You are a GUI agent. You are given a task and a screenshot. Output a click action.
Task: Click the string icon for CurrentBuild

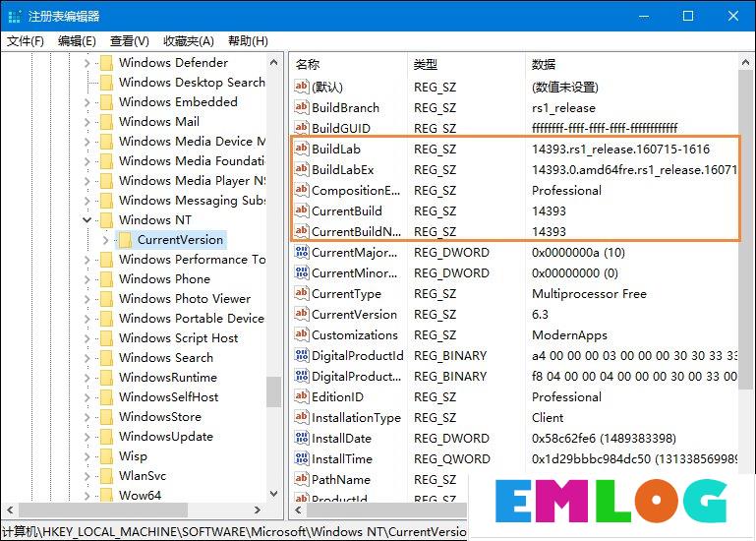click(302, 210)
